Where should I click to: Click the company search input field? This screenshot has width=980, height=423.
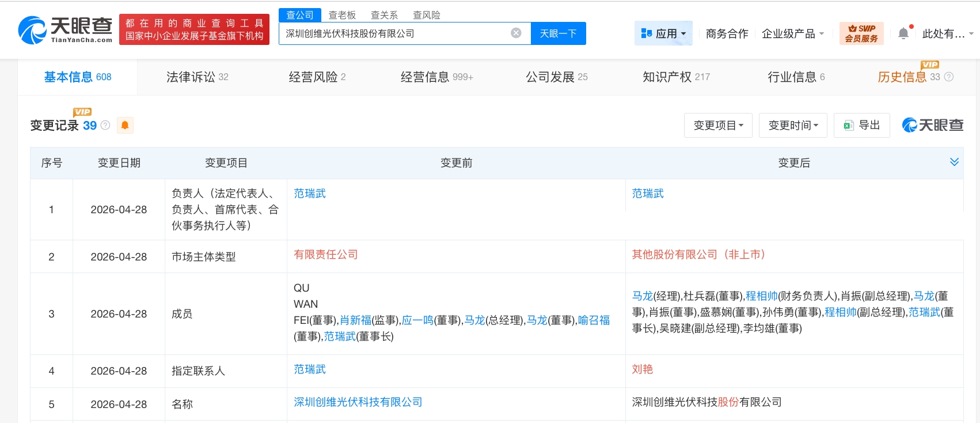click(394, 33)
